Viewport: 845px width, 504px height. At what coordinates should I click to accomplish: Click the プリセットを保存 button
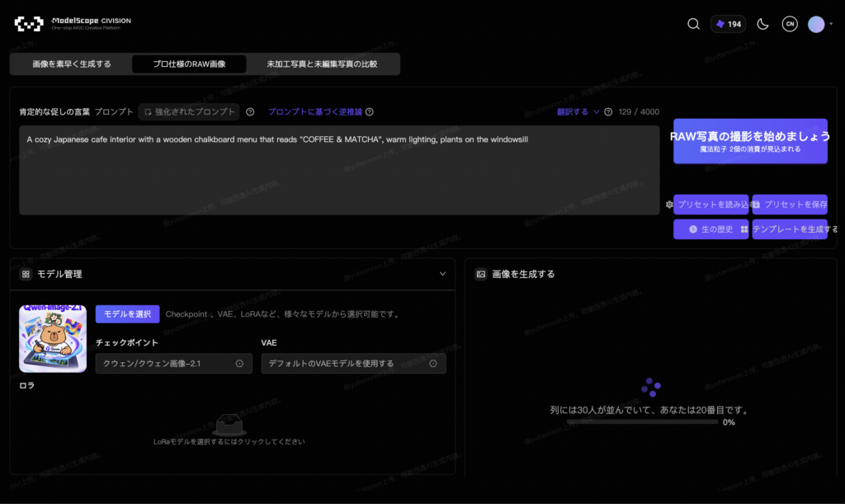click(790, 205)
